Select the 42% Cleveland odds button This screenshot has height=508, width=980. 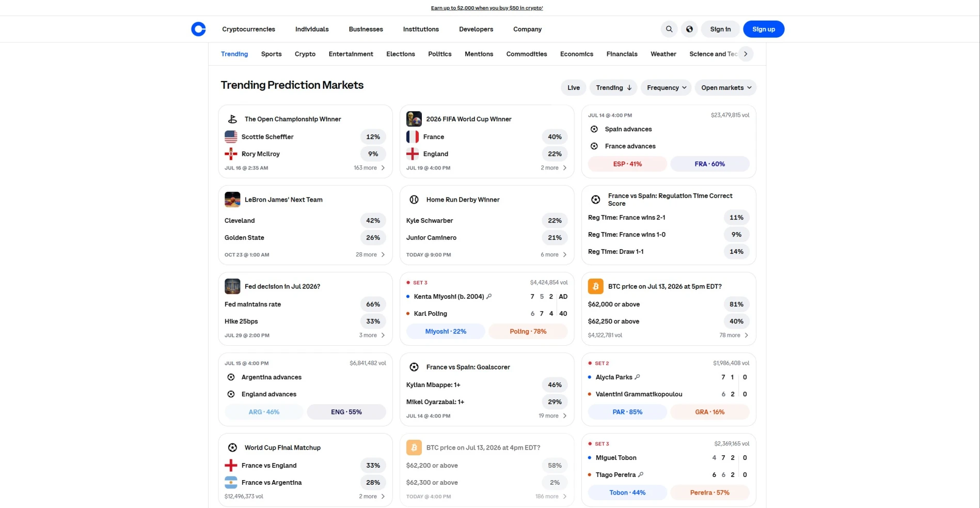coord(373,221)
